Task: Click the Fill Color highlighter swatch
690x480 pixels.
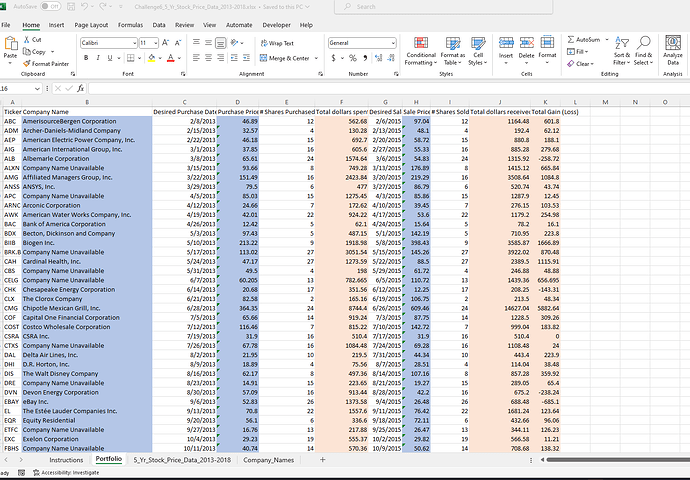Action: coord(151,58)
